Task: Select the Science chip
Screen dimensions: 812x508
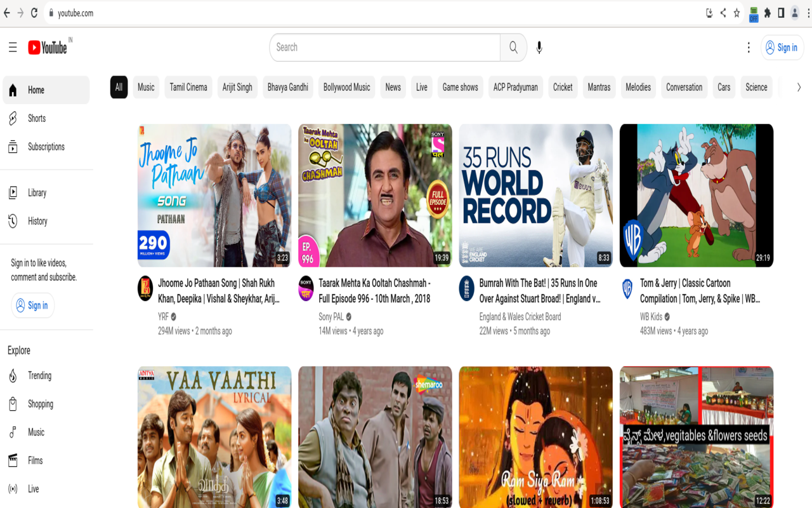Action: click(x=756, y=88)
